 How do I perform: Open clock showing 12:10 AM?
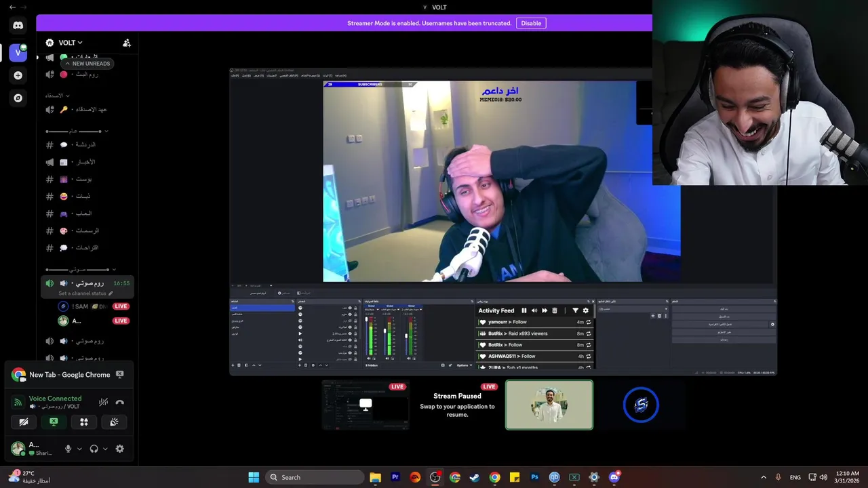point(848,477)
